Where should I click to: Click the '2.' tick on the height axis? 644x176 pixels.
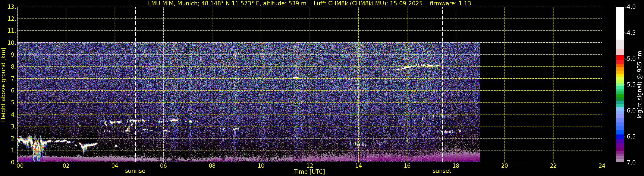pos(13,138)
